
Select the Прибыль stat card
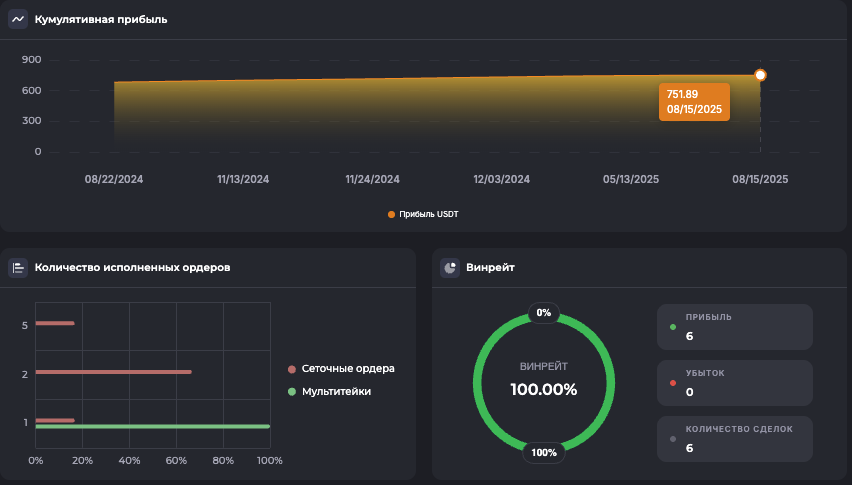734,327
